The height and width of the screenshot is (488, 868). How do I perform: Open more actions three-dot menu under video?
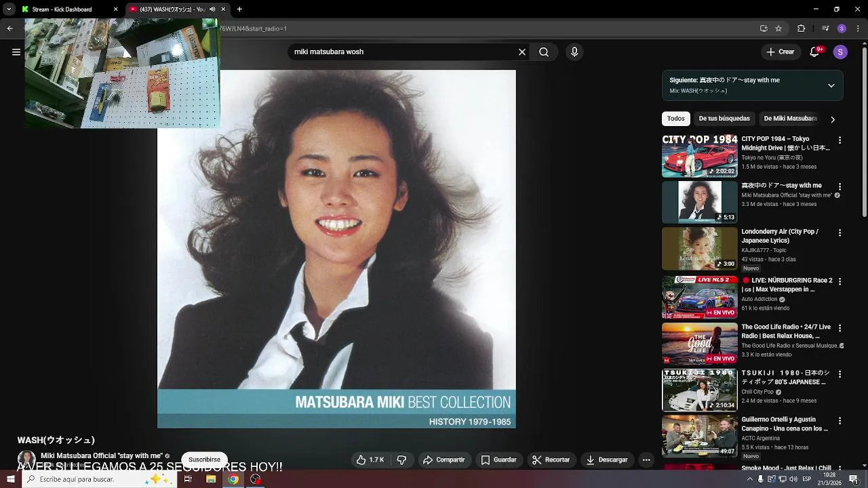click(646, 460)
